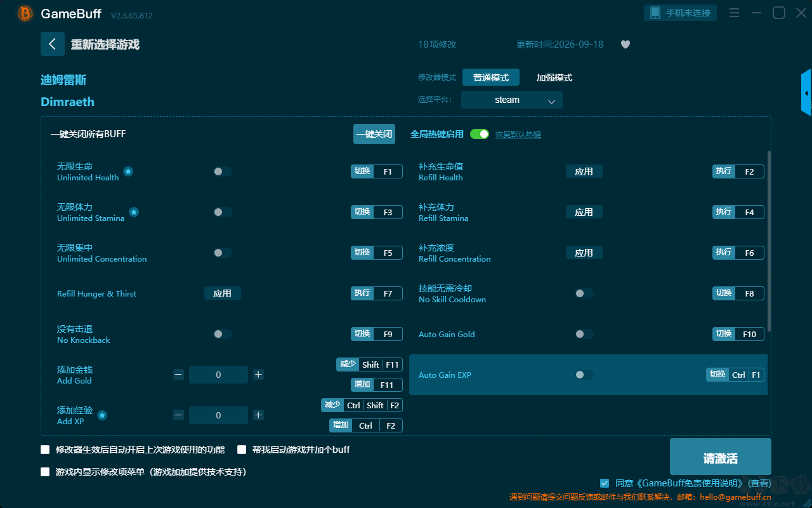The height and width of the screenshot is (508, 812).
Task: Click the Dimraeth game title
Action: click(x=67, y=102)
